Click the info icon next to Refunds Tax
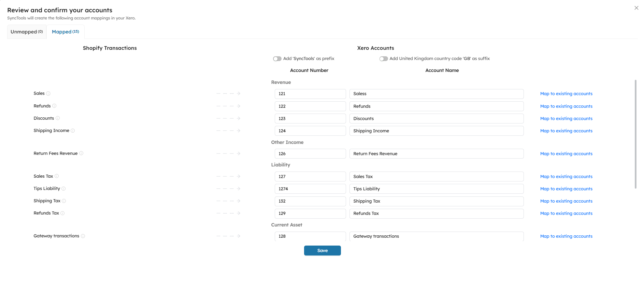The height and width of the screenshot is (294, 644). (62, 213)
